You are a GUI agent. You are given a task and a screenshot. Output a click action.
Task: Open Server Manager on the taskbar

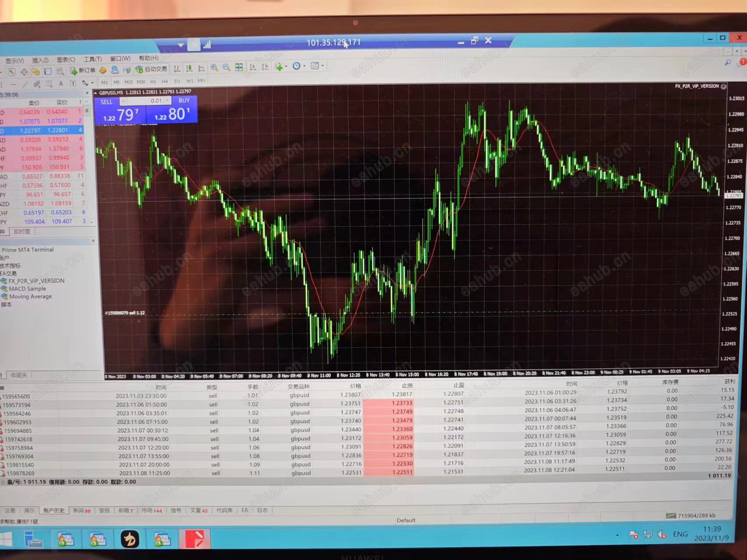pos(34,539)
